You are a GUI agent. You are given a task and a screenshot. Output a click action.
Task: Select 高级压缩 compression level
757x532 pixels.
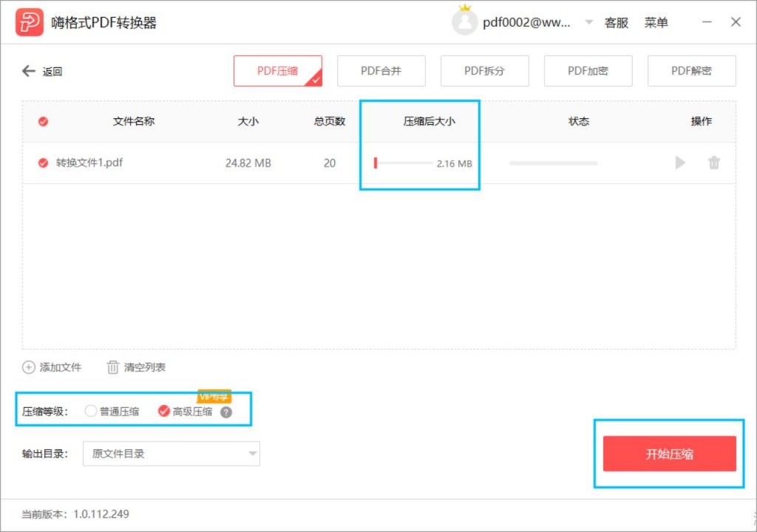point(163,412)
